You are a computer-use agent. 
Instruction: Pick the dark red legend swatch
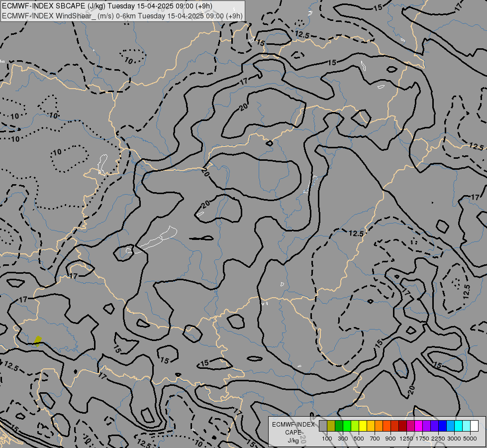402,426
